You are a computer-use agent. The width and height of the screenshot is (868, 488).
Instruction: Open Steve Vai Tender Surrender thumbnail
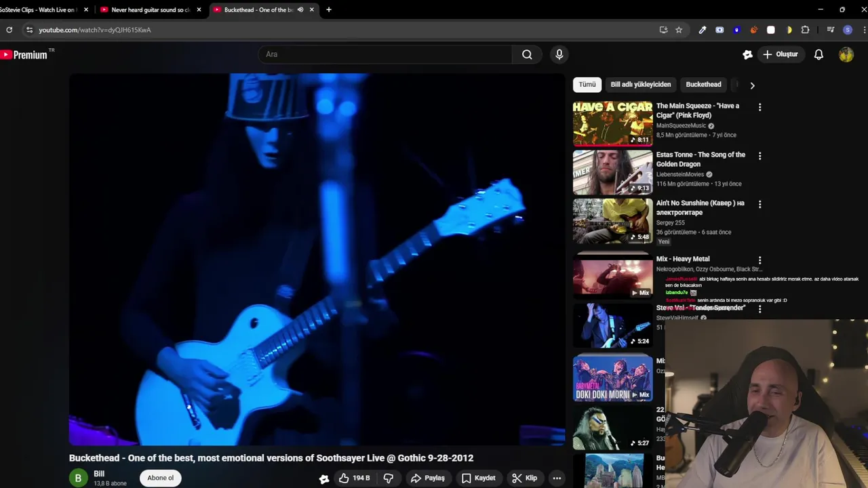coord(612,325)
